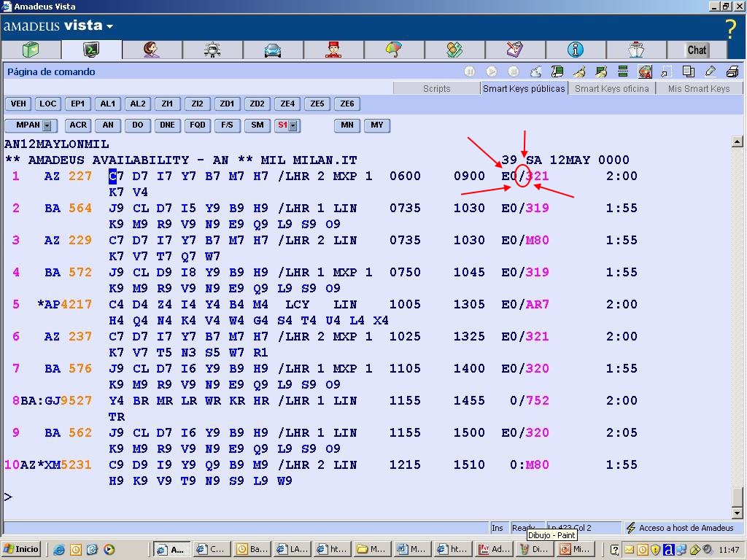Select class C7 on flight AZ 227
747x560 pixels.
116,176
